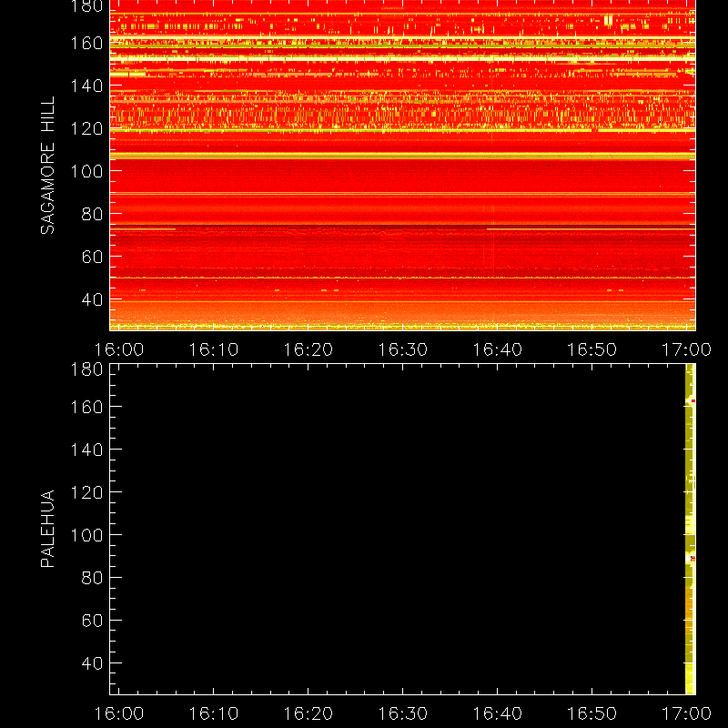Viewport: 728px width, 728px height.
Task: Select the 120 tick on Palehua axis
Action: (86, 492)
